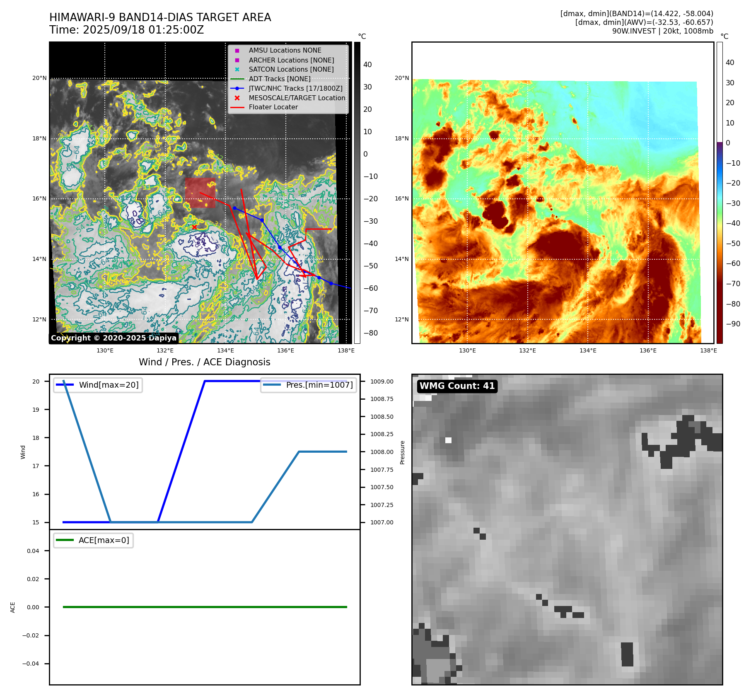Click the '1009.00' pressure axis tick label
Screen dimensions: 751x700
click(382, 381)
